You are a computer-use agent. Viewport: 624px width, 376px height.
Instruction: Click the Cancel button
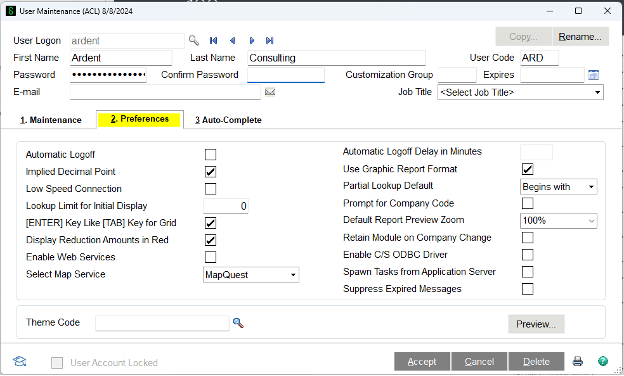pyautogui.click(x=479, y=362)
